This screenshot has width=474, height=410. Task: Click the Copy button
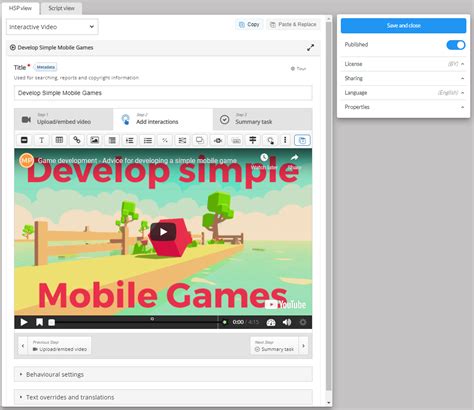pyautogui.click(x=249, y=24)
